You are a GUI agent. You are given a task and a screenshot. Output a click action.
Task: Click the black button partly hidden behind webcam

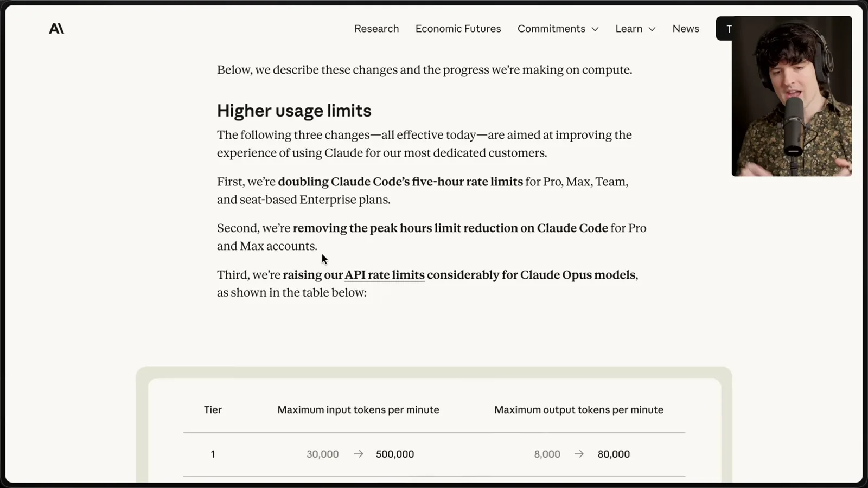pos(724,29)
